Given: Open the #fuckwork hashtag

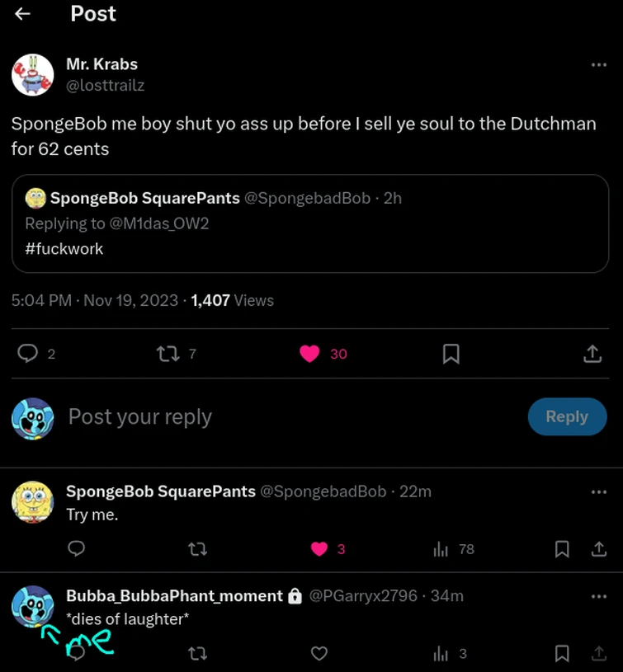Looking at the screenshot, I should tap(64, 248).
